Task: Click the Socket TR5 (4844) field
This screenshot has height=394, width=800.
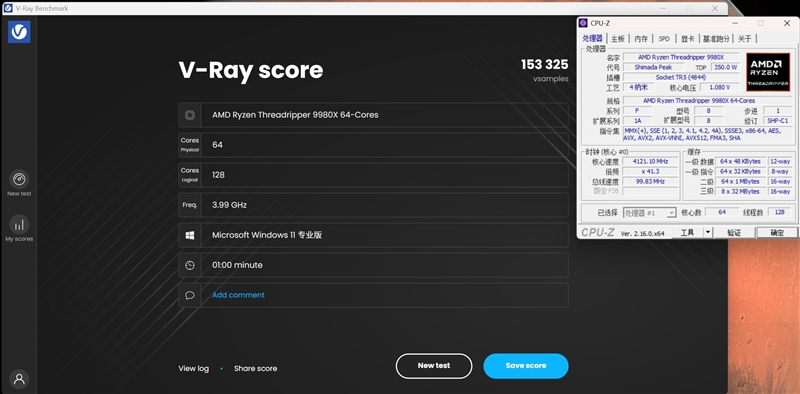Action: click(681, 78)
